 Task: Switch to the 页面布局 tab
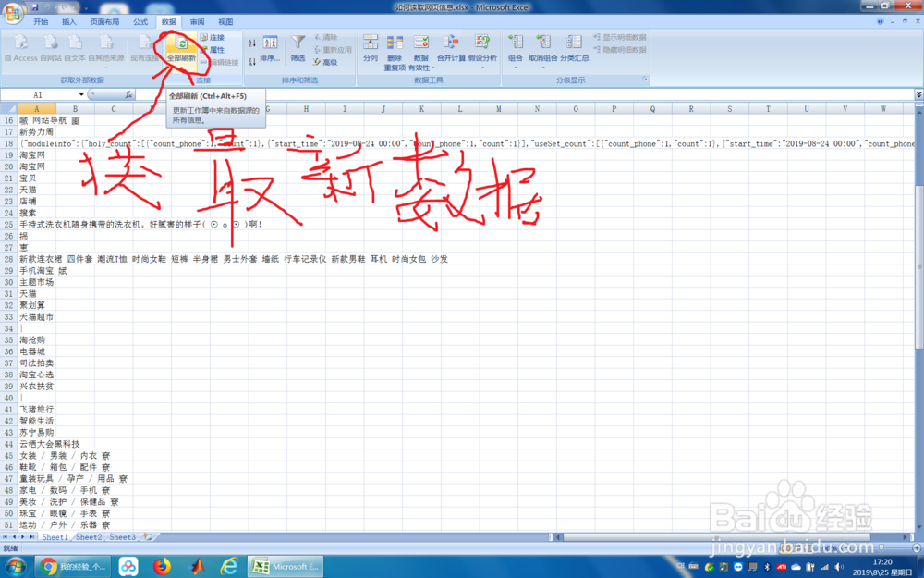point(104,22)
